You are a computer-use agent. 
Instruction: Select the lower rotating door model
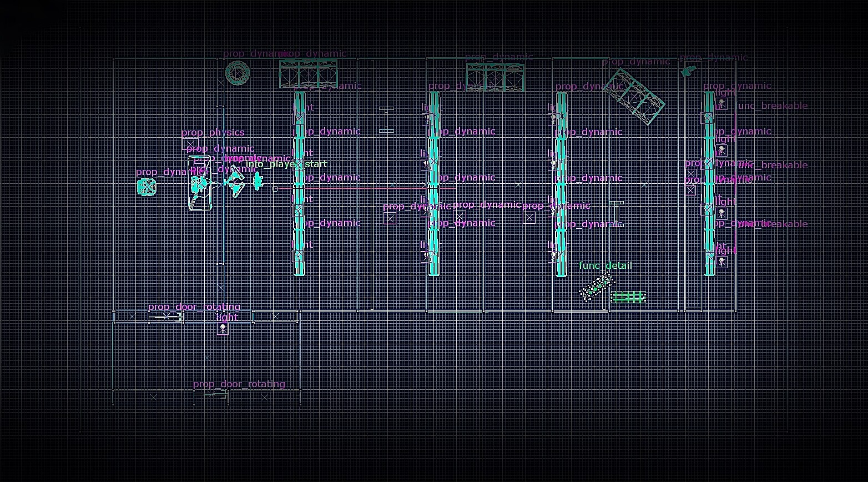pyautogui.click(x=211, y=394)
